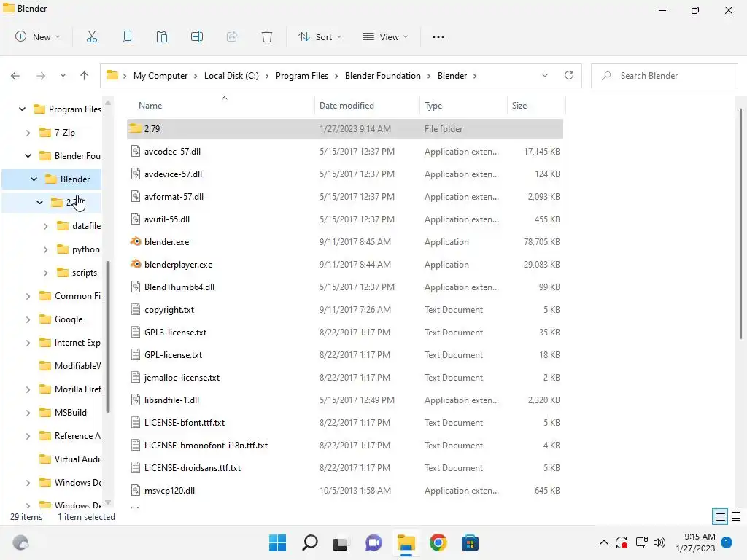This screenshot has height=560, width=747.
Task: Click the blender.exe application icon
Action: pyautogui.click(x=136, y=241)
